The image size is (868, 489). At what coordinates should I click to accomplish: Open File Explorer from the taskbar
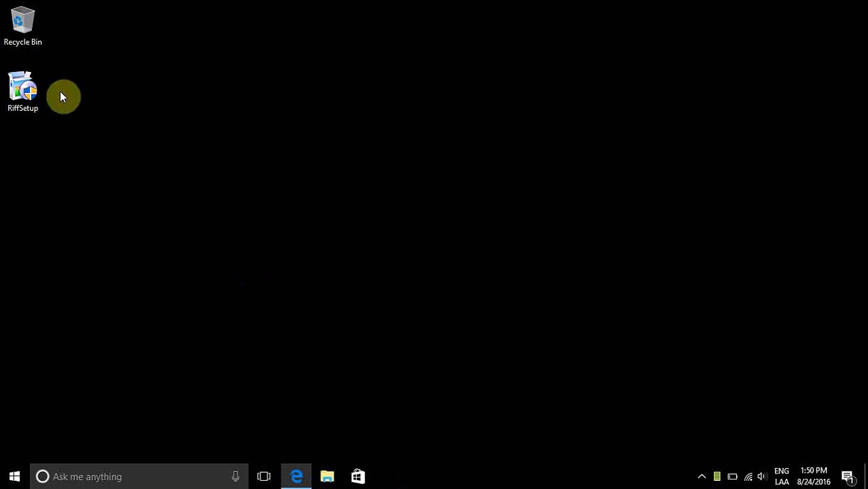point(327,477)
